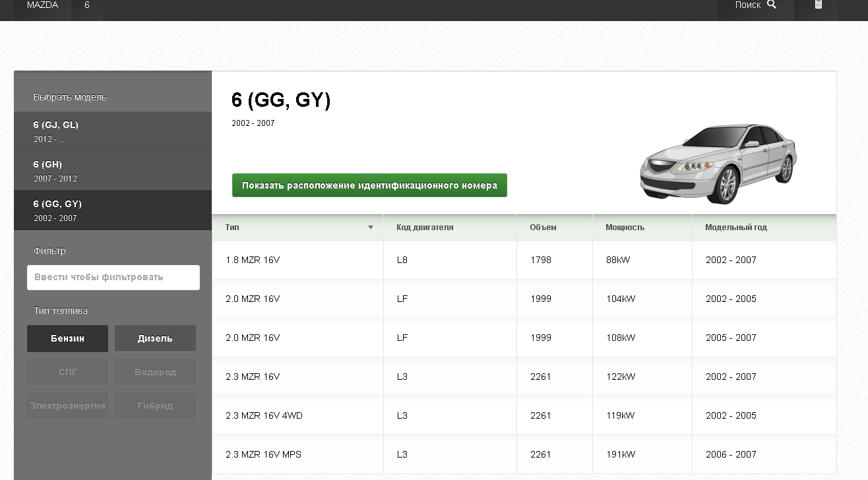Toggle the Гибрид fuel filter
This screenshot has height=480, width=868.
[155, 405]
